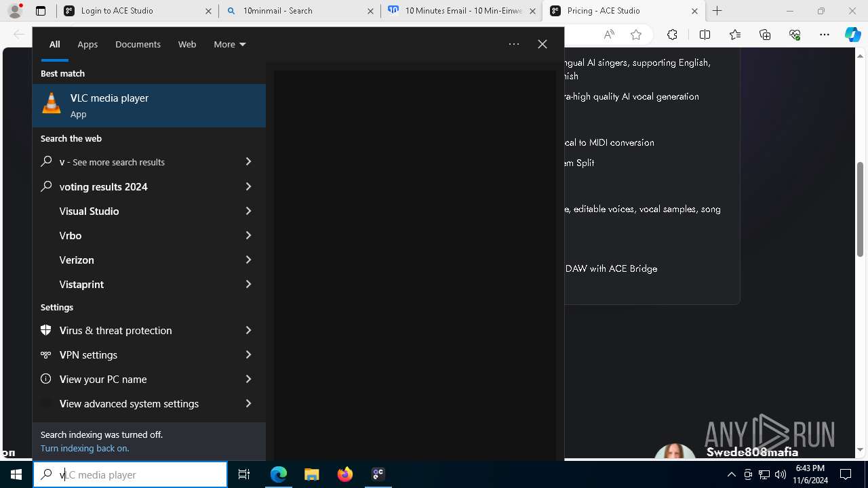Screen dimensions: 868x488
Task: Close the Login to ACE Studio tab
Action: (x=208, y=11)
